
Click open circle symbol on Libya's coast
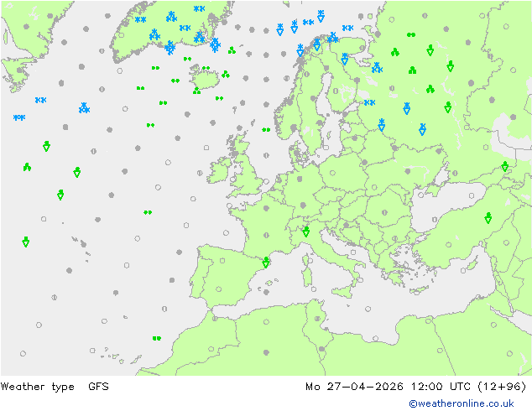coord(375,338)
